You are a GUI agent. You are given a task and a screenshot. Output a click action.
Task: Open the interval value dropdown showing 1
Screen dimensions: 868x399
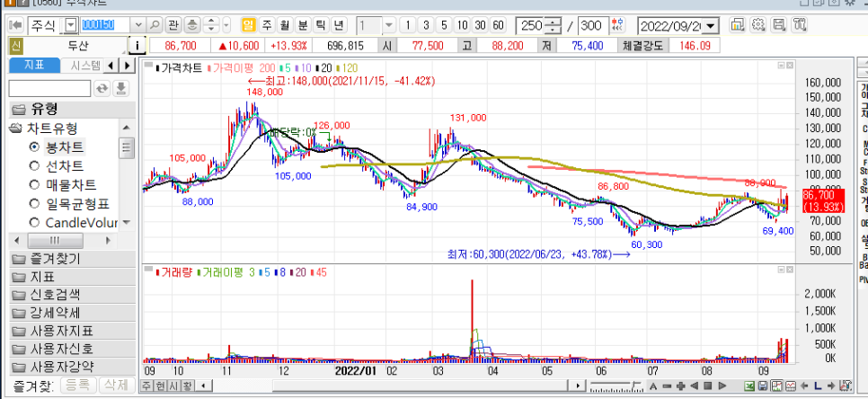[x=388, y=25]
